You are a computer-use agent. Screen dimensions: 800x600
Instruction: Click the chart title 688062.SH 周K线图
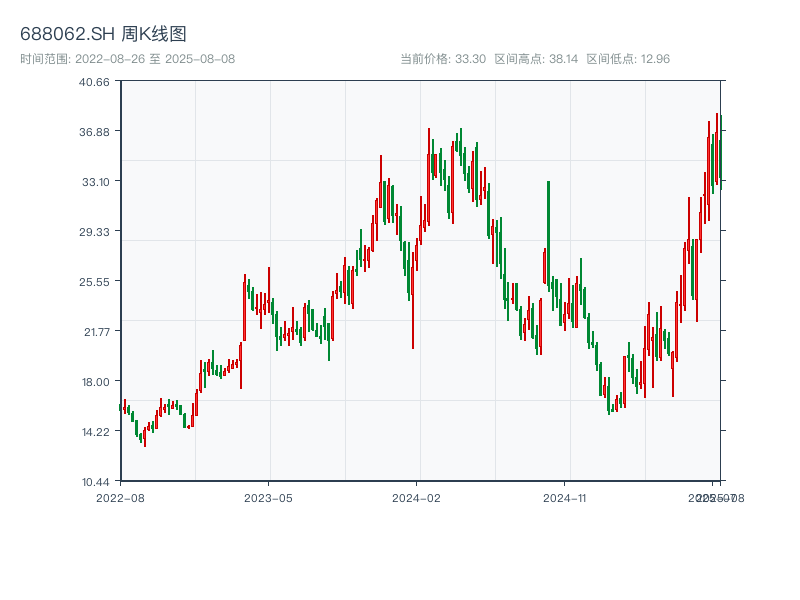[x=103, y=34]
